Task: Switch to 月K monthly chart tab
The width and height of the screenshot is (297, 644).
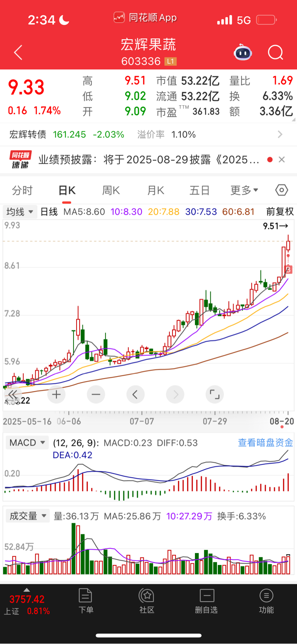Action: [x=156, y=190]
